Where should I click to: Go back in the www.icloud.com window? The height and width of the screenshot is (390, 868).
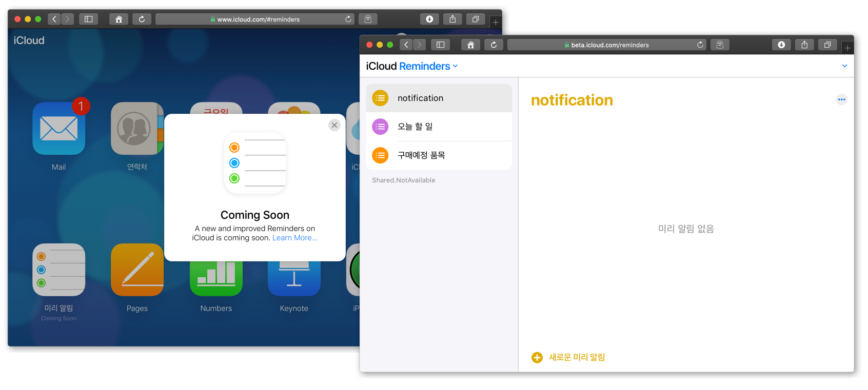click(54, 19)
